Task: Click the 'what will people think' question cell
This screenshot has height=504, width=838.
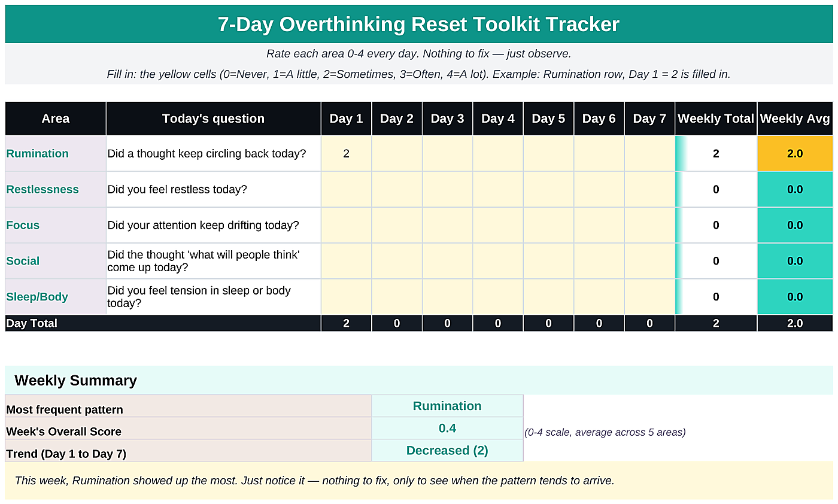Action: (x=214, y=261)
